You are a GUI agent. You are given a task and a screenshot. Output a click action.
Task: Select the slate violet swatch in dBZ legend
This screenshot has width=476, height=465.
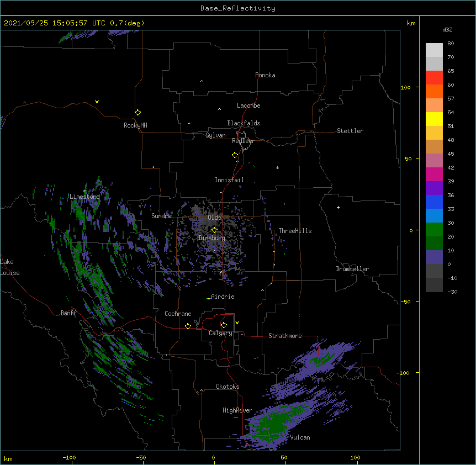click(x=434, y=257)
